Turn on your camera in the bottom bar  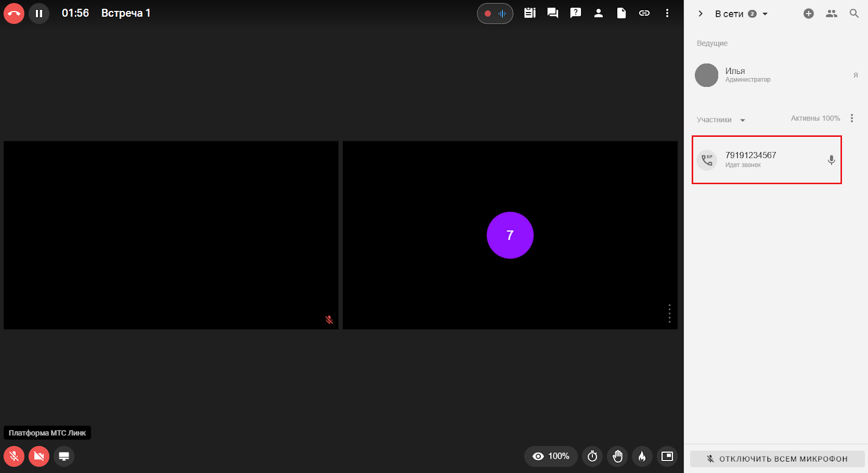tap(39, 456)
